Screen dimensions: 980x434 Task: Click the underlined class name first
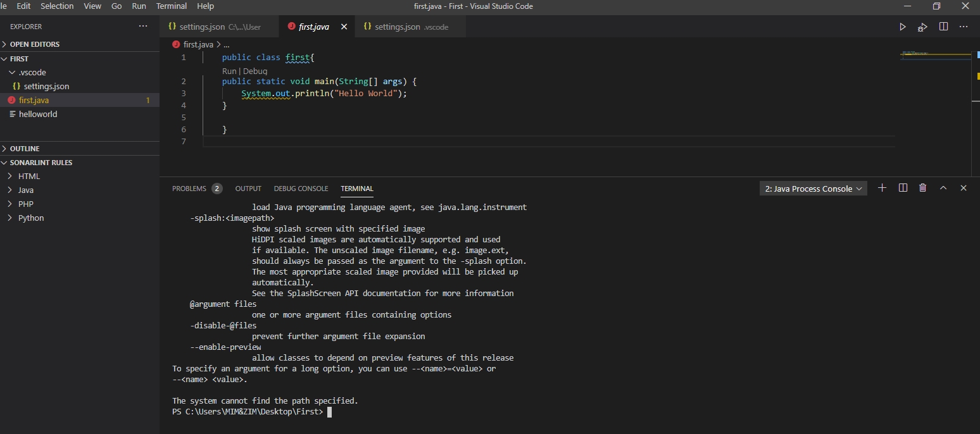point(298,58)
